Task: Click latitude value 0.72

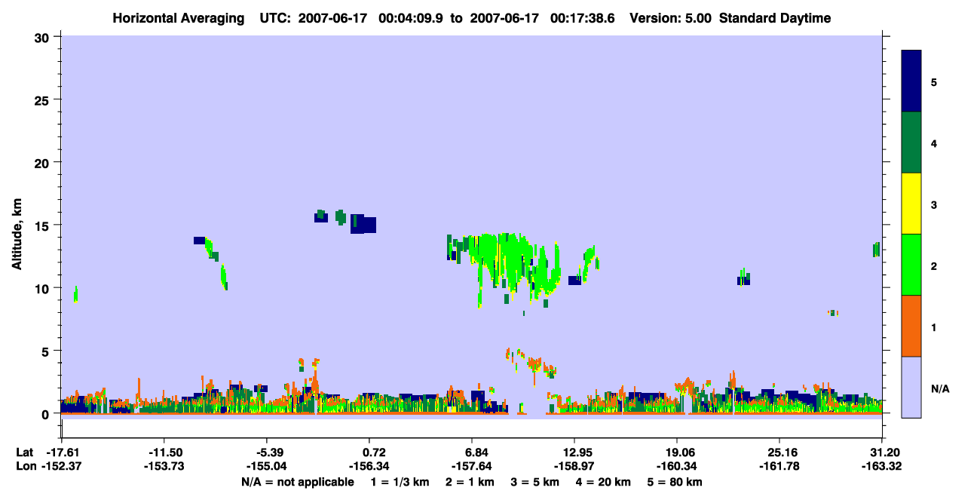Action: click(x=374, y=452)
